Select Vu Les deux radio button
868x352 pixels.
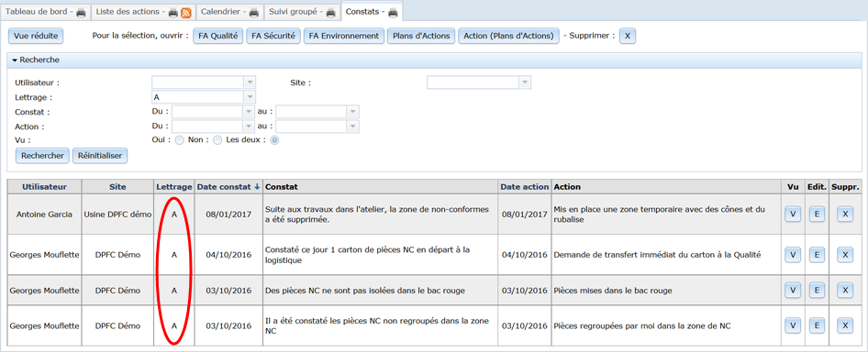point(274,140)
